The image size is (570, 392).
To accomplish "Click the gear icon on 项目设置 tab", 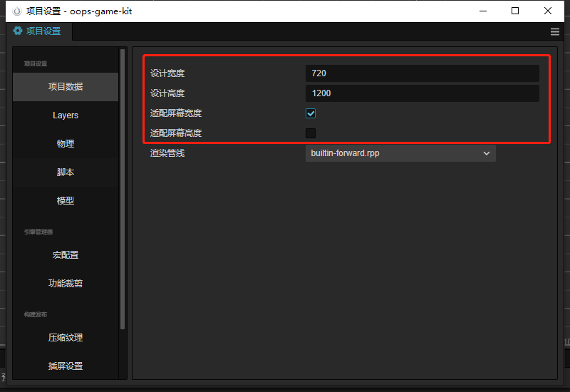I will click(18, 31).
